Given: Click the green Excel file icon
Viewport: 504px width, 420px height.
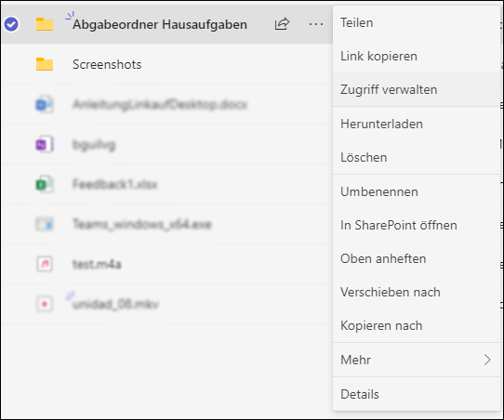Looking at the screenshot, I should [x=45, y=184].
